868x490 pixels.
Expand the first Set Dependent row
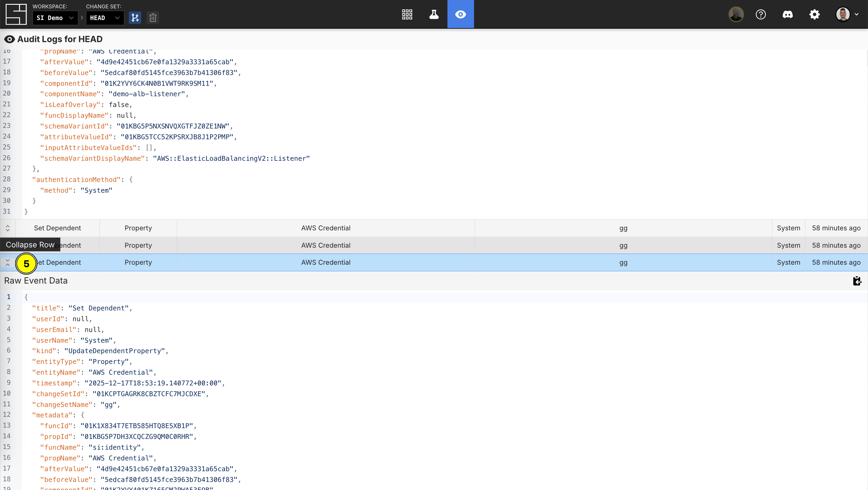coord(7,228)
